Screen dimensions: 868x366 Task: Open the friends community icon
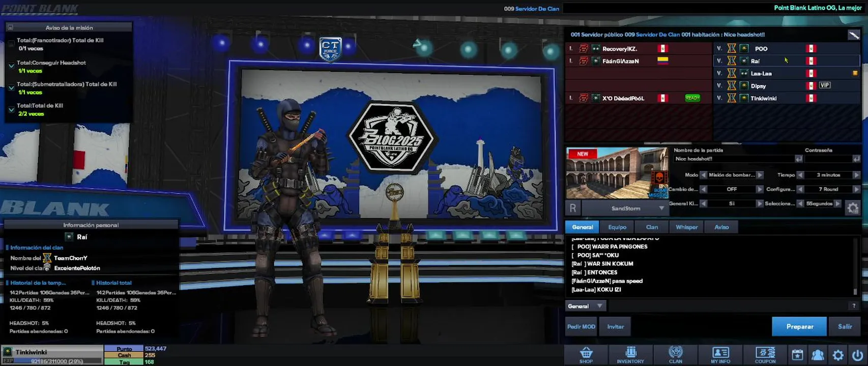[818, 355]
